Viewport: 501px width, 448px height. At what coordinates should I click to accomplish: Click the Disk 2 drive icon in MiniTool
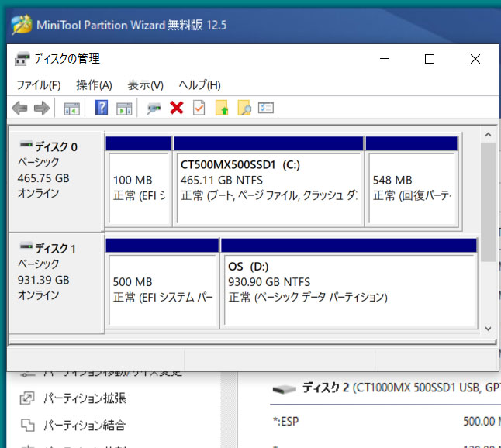284,389
